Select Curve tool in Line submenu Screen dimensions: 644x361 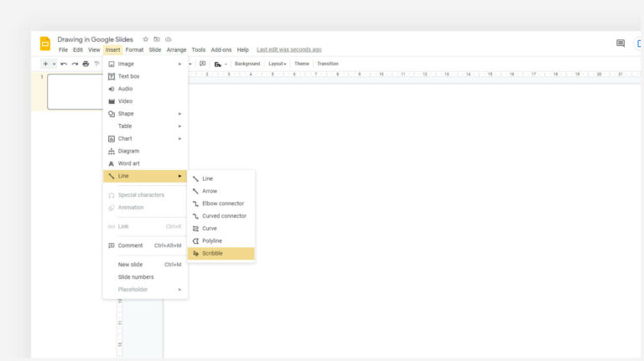click(x=221, y=228)
